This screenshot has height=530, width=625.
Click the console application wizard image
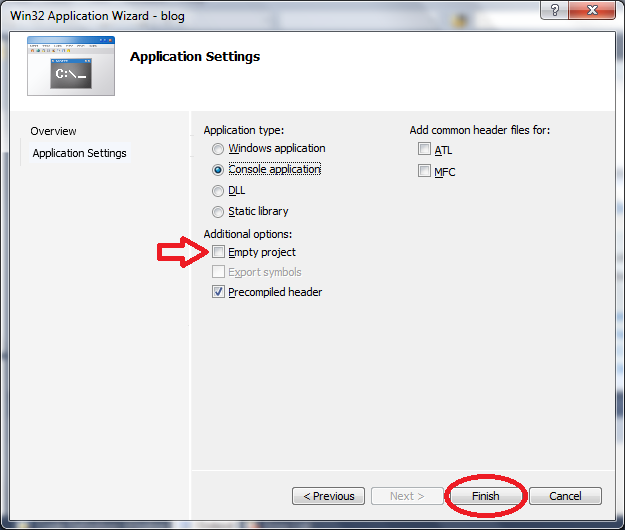[71, 66]
